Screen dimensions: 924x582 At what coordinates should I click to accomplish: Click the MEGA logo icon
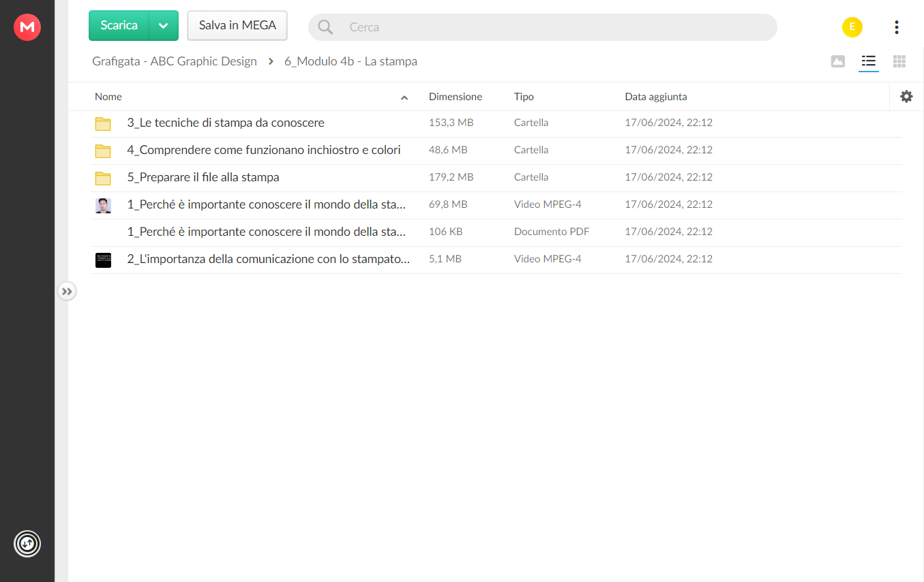tap(27, 27)
